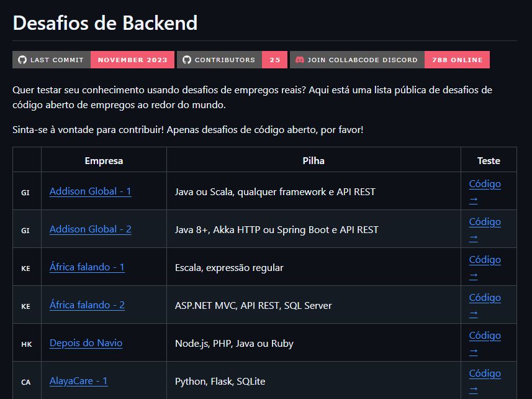Open the AlayaCare - 1 link
The height and width of the screenshot is (399, 532).
click(x=78, y=381)
